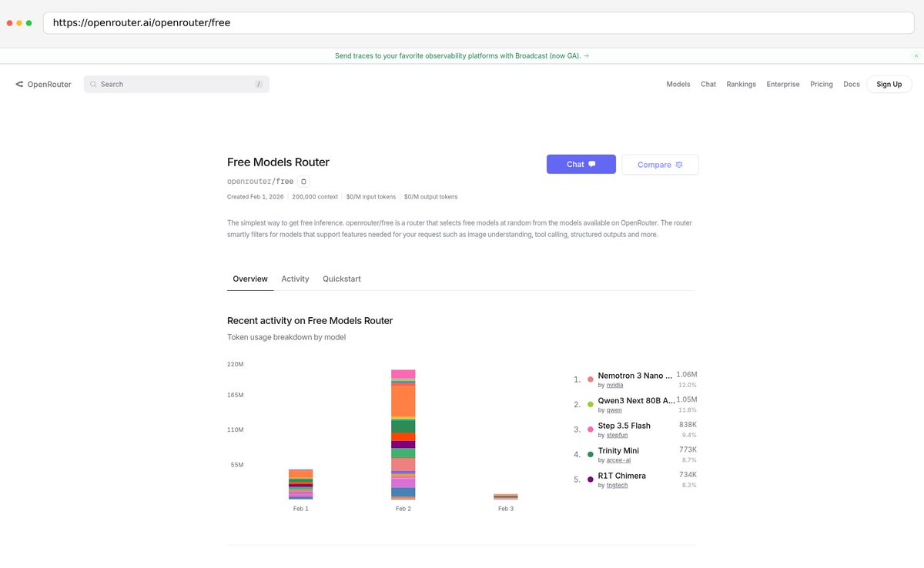Image resolution: width=924 pixels, height=568 pixels.
Task: Click the Sign Up button
Action: pyautogui.click(x=889, y=84)
